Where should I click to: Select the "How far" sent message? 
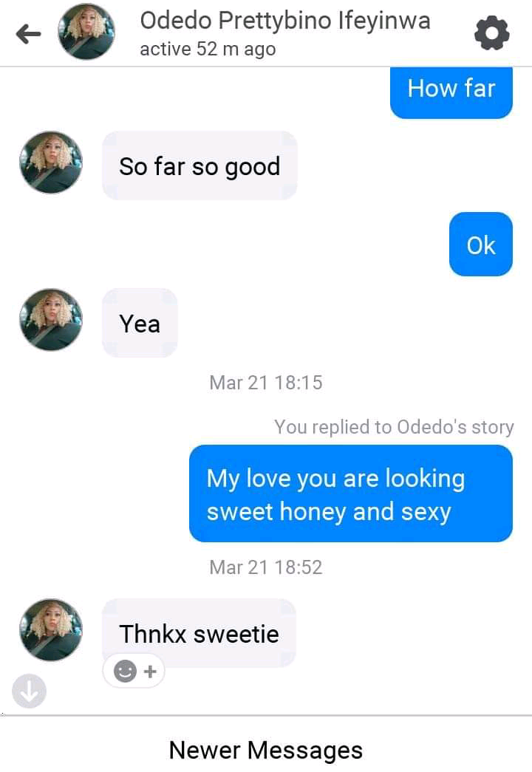[x=451, y=90]
